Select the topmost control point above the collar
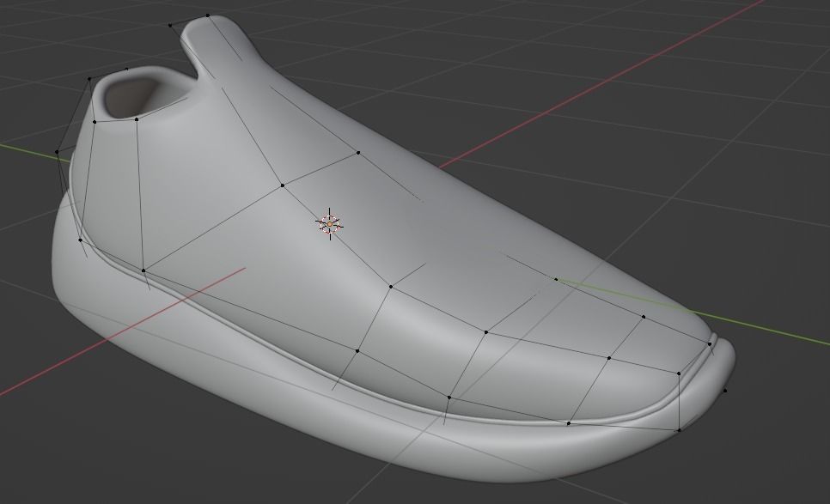The image size is (830, 504). point(206,15)
